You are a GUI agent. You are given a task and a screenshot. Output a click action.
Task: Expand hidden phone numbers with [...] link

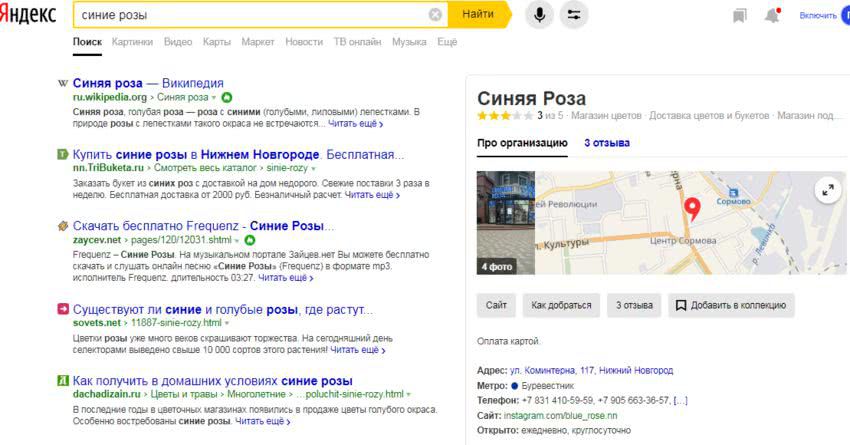[680, 400]
